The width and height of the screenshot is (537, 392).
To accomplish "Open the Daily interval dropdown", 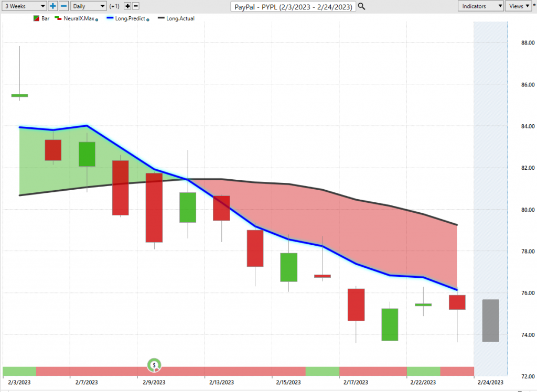I will point(88,6).
